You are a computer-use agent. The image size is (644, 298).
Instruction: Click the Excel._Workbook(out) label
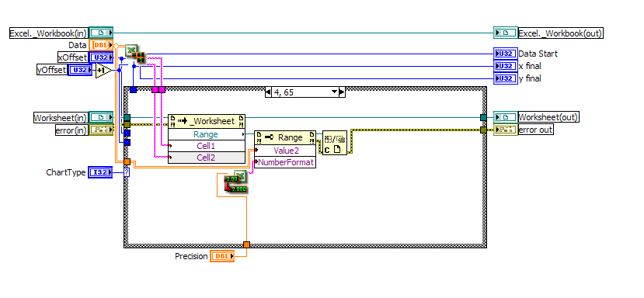561,33
